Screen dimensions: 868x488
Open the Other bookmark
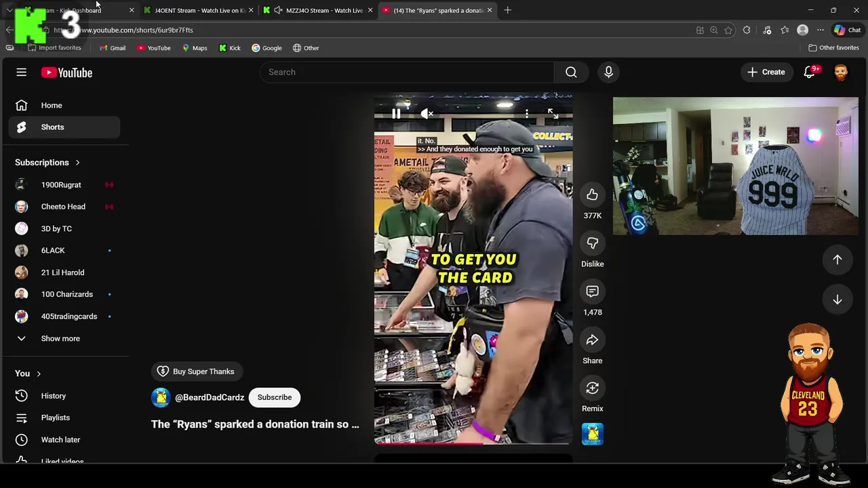(x=306, y=48)
